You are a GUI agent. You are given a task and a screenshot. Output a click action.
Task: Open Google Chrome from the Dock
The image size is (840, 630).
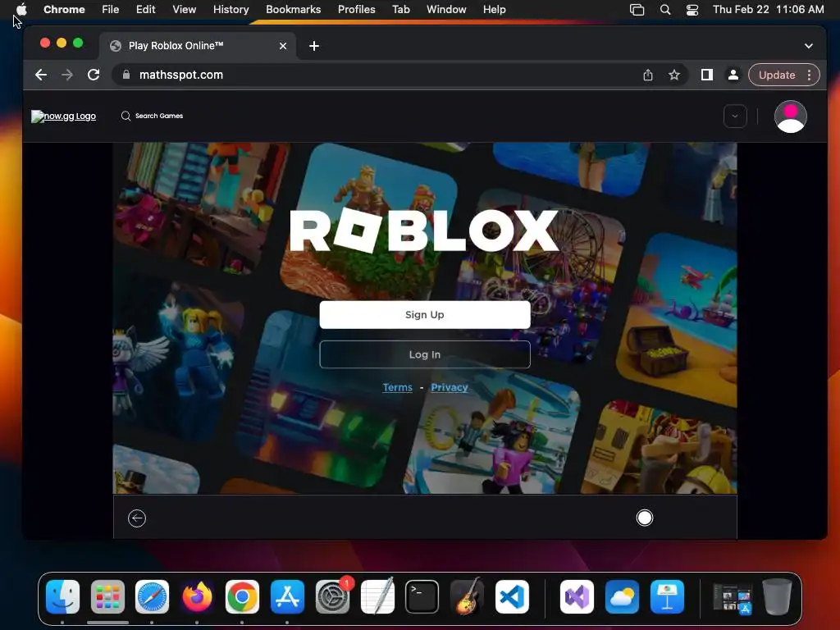[242, 597]
